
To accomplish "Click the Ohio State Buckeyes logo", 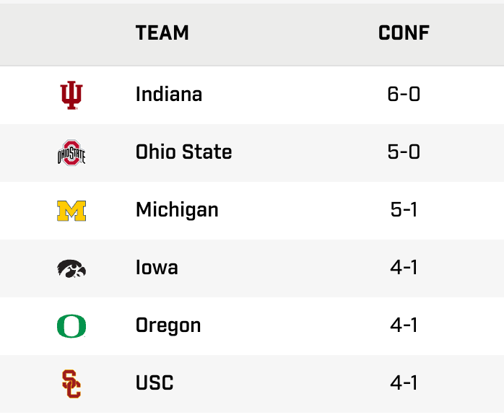I will 71,152.
